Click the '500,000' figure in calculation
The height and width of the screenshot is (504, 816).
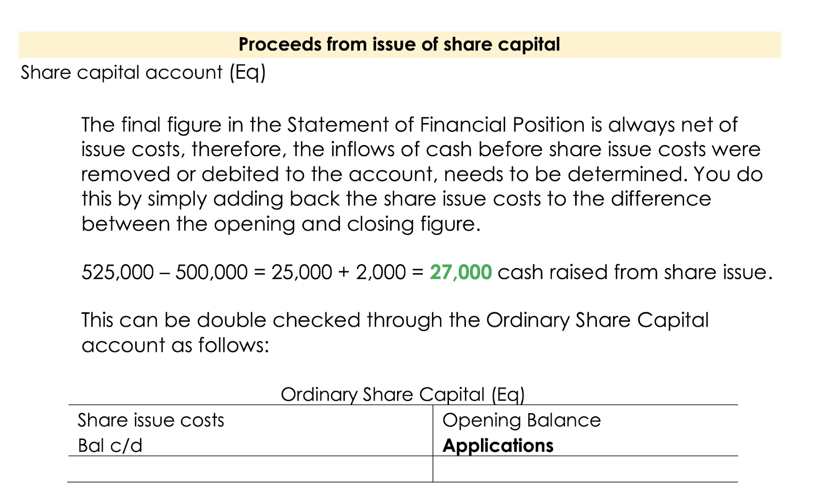211,272
